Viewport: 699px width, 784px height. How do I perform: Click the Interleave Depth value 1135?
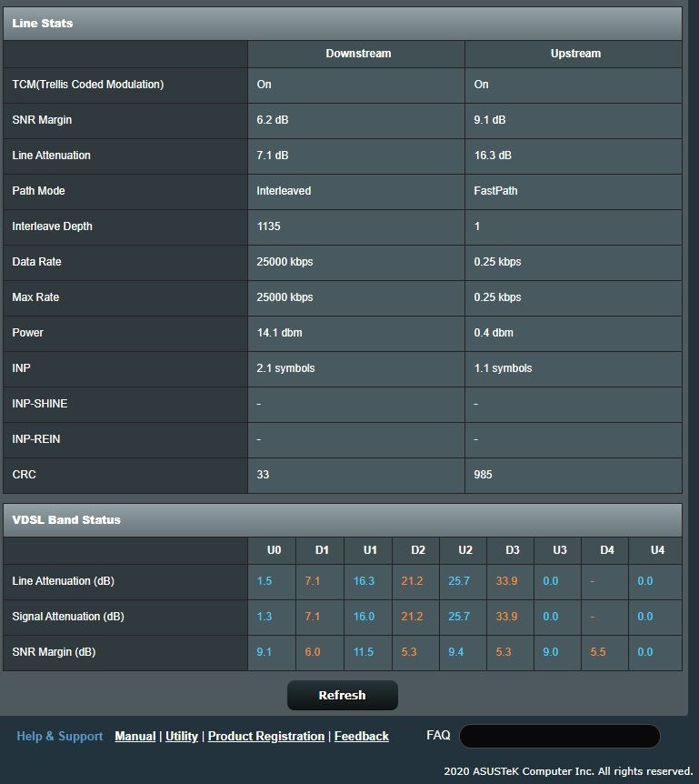tap(271, 226)
